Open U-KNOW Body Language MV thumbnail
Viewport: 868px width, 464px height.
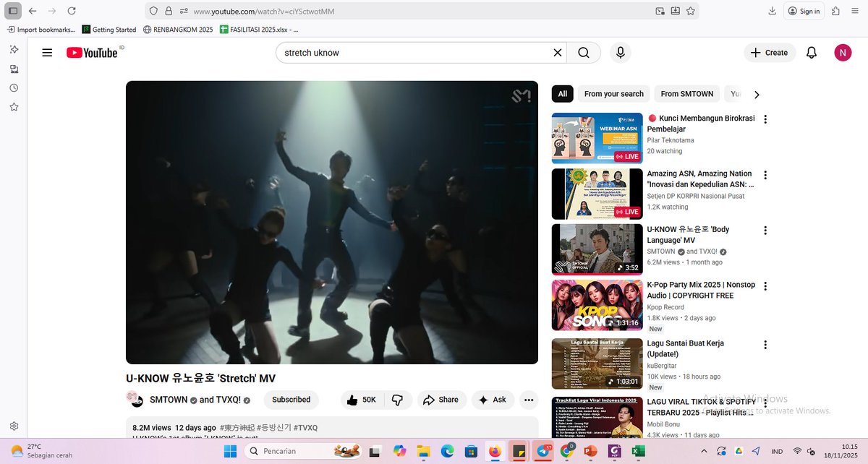pyautogui.click(x=597, y=249)
